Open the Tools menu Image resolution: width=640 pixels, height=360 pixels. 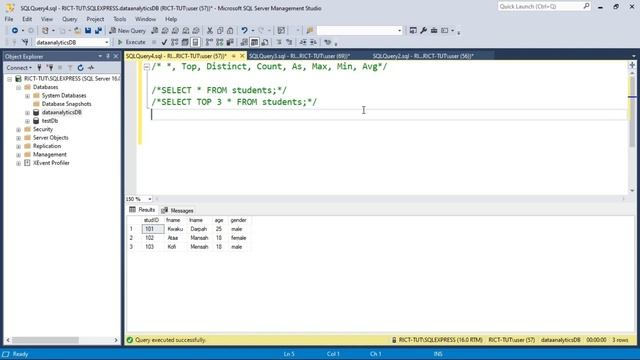pyautogui.click(x=120, y=19)
